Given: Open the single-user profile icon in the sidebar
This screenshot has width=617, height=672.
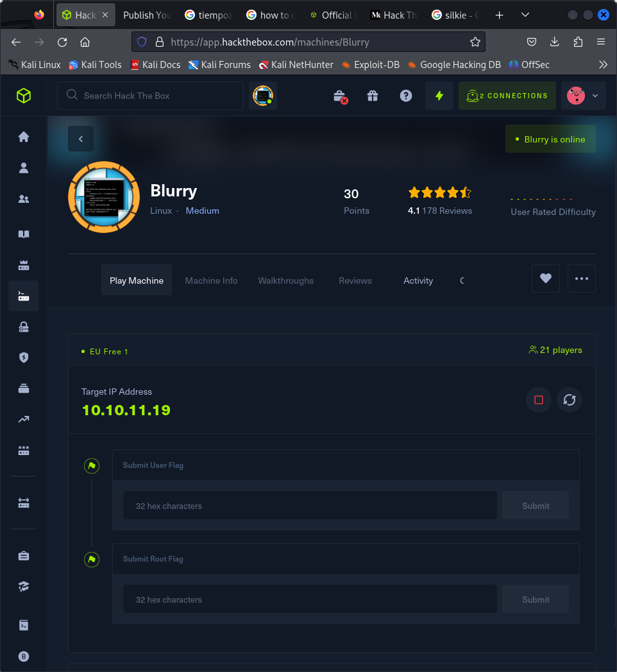Looking at the screenshot, I should 24,168.
